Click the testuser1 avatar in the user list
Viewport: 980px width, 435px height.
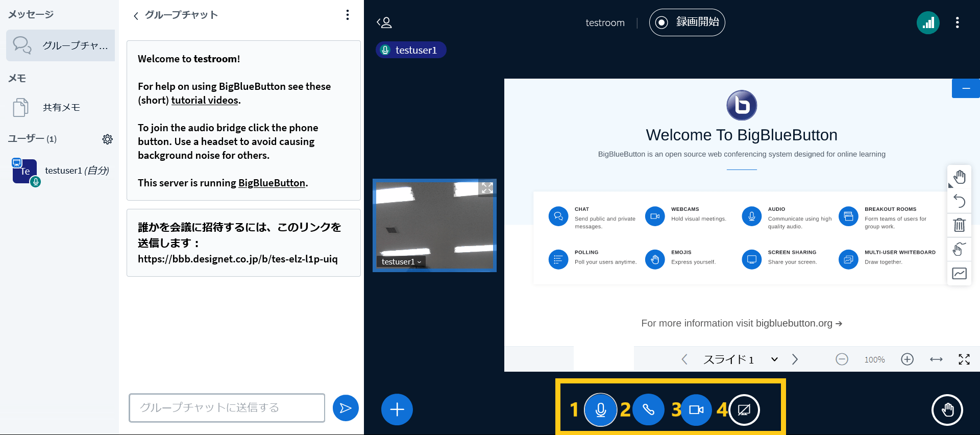click(x=24, y=172)
